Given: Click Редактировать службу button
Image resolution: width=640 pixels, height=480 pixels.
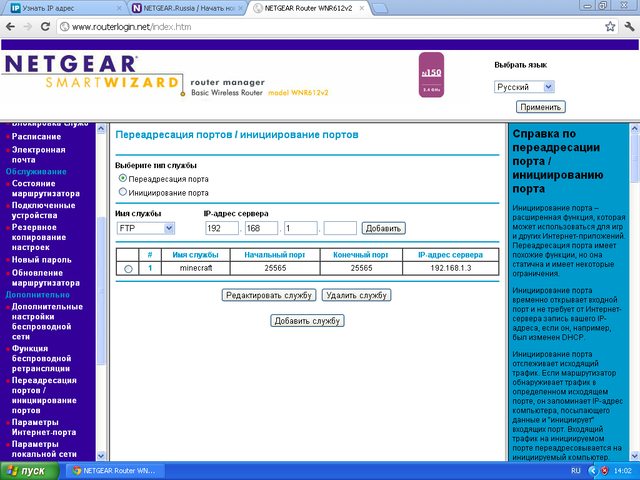Looking at the screenshot, I should tap(269, 295).
